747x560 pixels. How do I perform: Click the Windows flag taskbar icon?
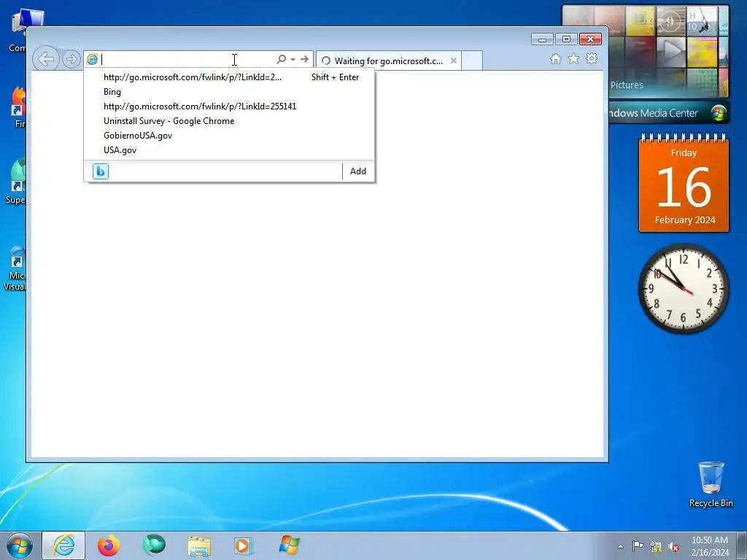point(289,545)
